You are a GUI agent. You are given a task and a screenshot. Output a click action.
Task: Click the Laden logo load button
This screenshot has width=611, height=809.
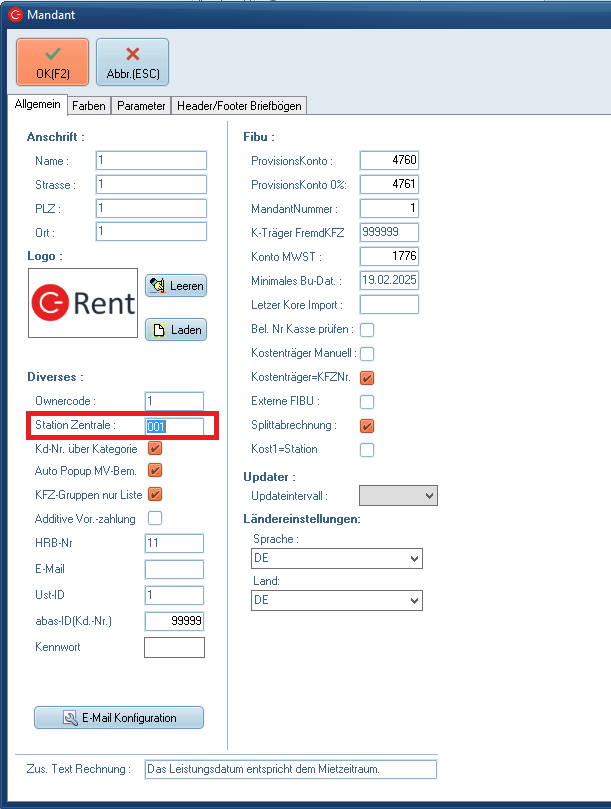(x=175, y=330)
